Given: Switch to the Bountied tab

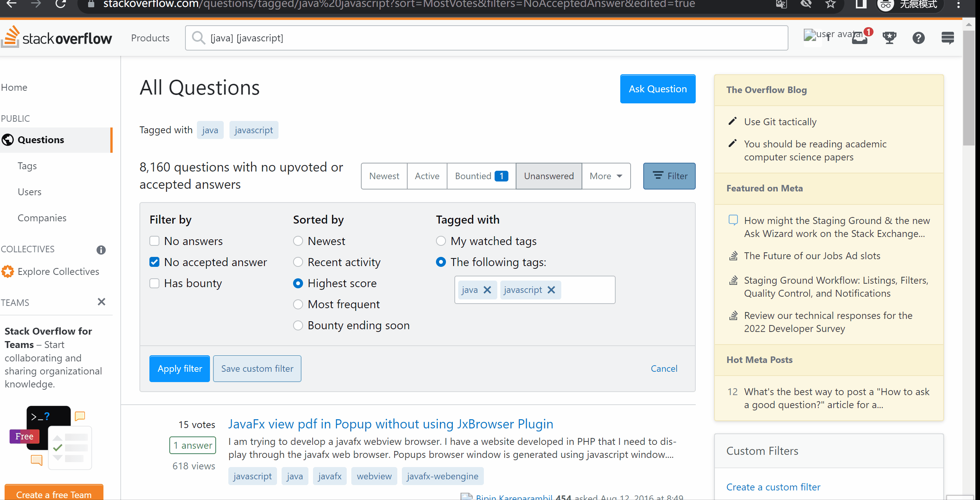Looking at the screenshot, I should (x=481, y=176).
